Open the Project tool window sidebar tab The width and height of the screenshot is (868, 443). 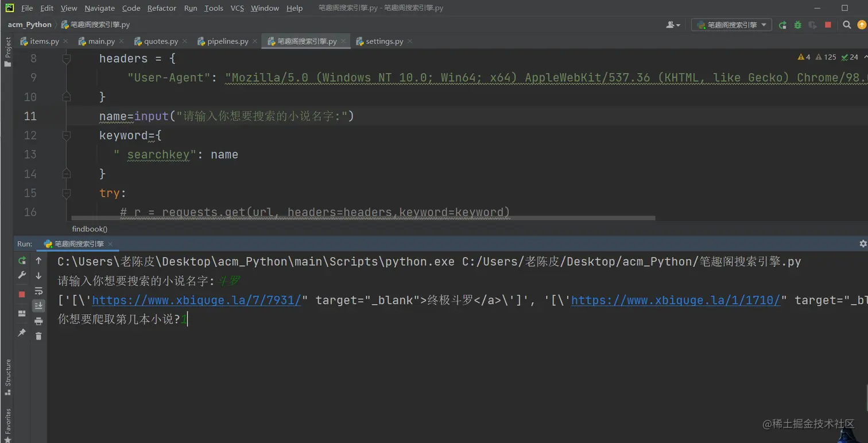click(x=7, y=52)
